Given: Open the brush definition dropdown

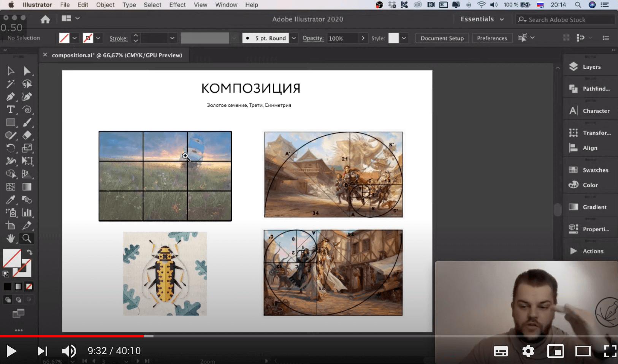Looking at the screenshot, I should pyautogui.click(x=294, y=38).
